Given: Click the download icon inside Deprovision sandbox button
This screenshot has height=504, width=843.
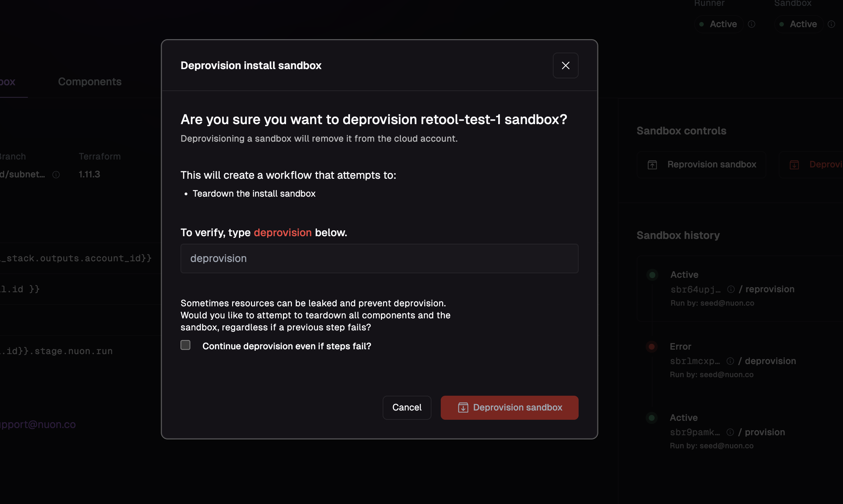Looking at the screenshot, I should [463, 407].
